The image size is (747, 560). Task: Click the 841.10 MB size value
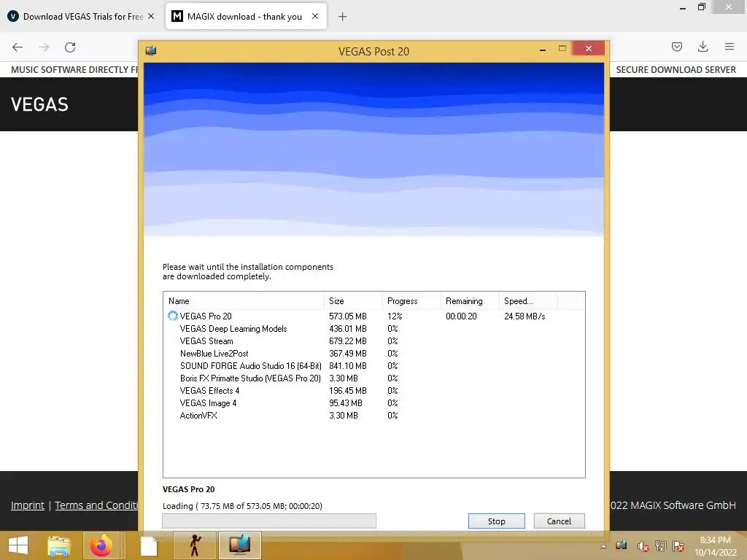coord(348,366)
